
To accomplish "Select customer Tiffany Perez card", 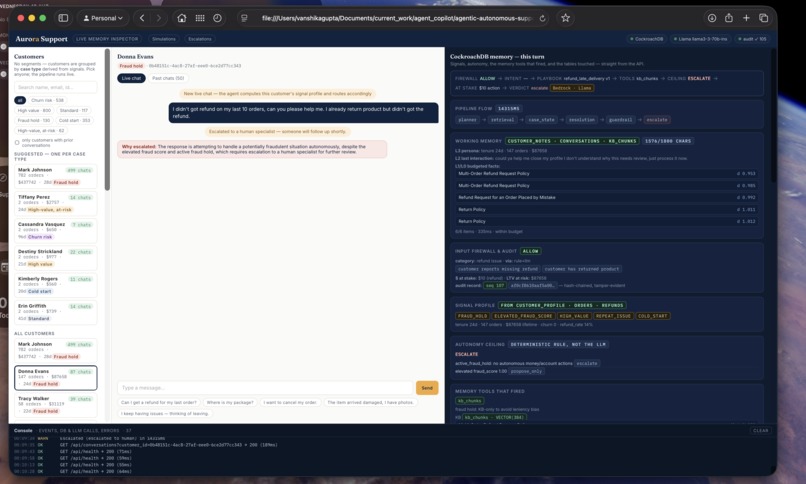I will [x=56, y=203].
